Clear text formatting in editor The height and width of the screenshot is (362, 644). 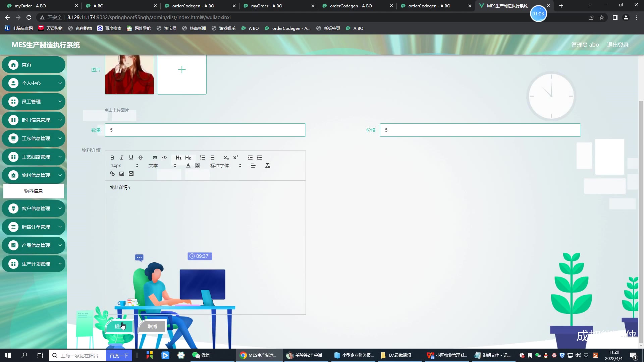pyautogui.click(x=268, y=166)
